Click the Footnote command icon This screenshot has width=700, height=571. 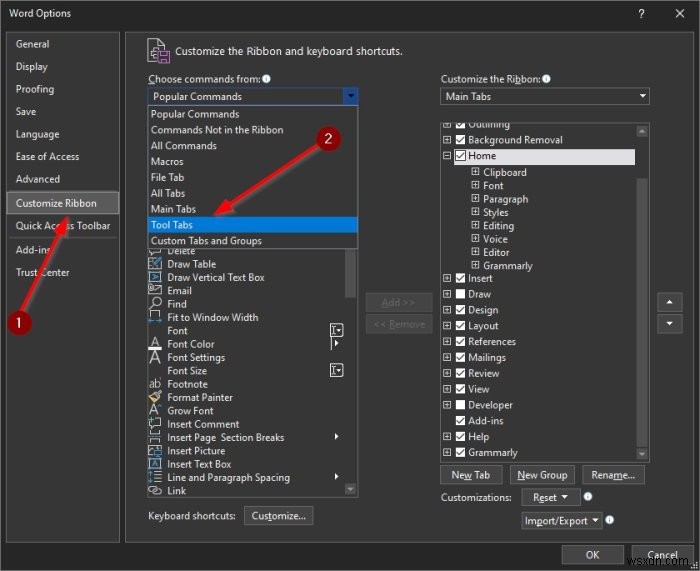click(155, 384)
